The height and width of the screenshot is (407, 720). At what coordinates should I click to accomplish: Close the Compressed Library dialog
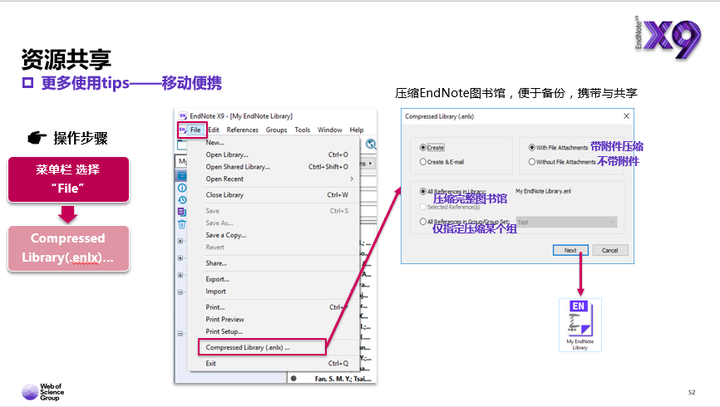[x=626, y=116]
